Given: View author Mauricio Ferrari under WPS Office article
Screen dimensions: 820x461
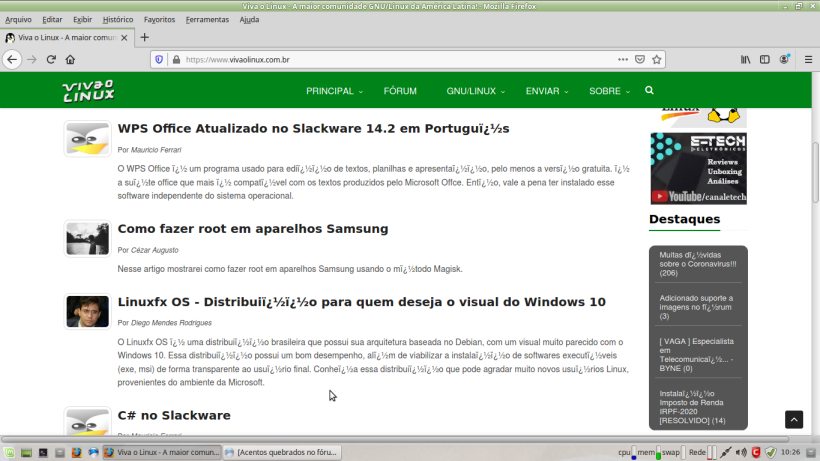Looking at the screenshot, I should pos(156,150).
